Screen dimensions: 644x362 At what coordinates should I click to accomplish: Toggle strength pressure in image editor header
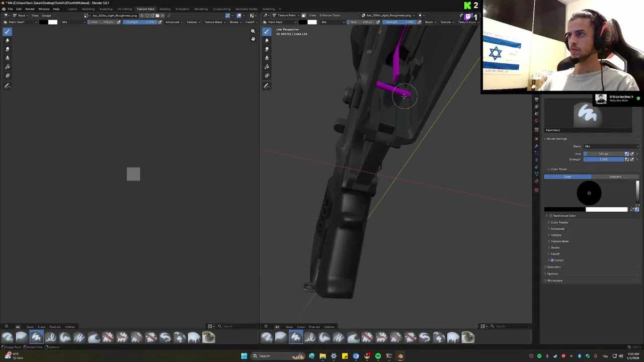pyautogui.click(x=160, y=22)
